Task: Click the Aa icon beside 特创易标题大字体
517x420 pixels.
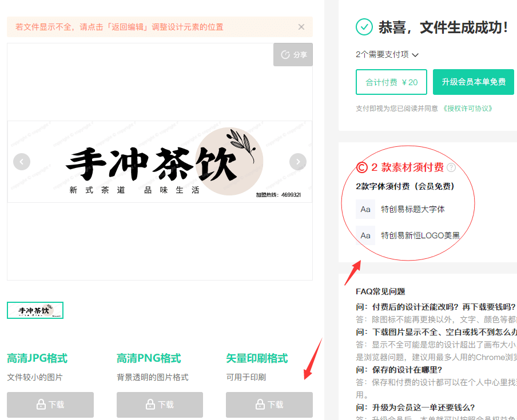Action: pyautogui.click(x=365, y=209)
